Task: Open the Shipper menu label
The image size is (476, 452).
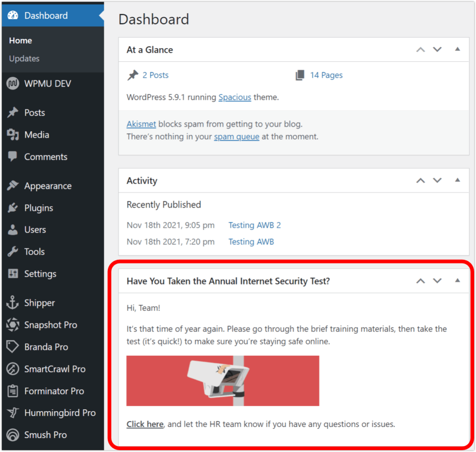Action: (39, 303)
